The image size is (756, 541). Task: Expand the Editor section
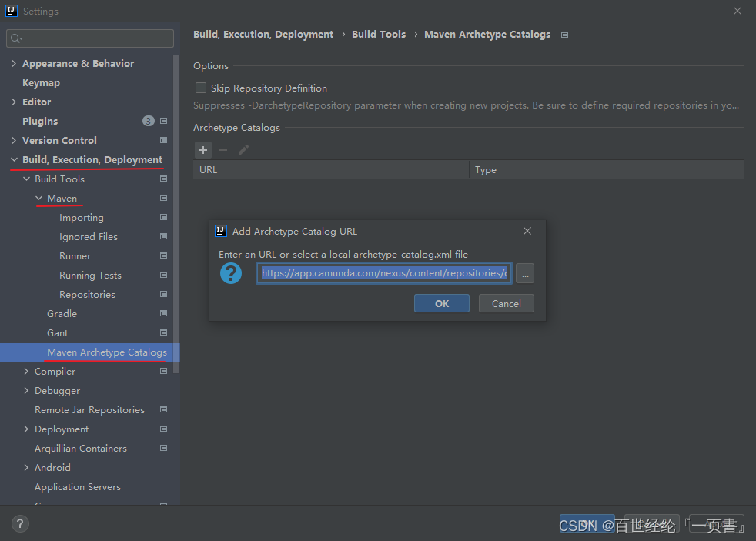14,102
